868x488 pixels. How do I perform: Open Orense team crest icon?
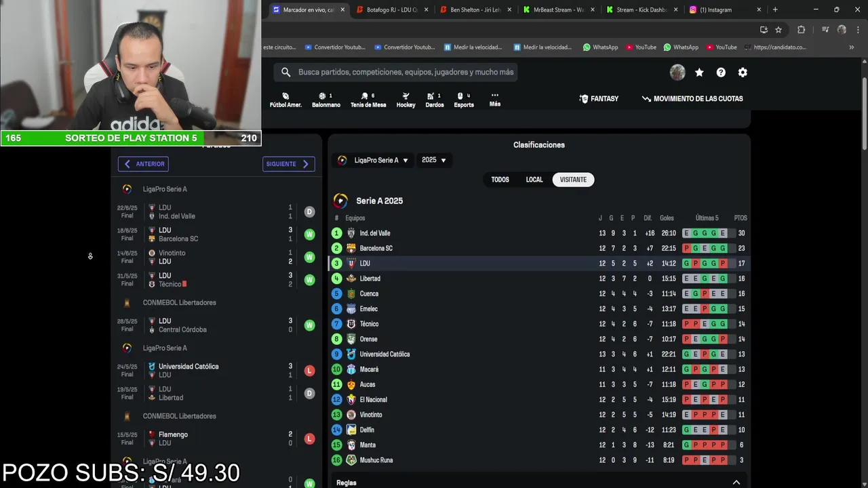[x=351, y=339]
